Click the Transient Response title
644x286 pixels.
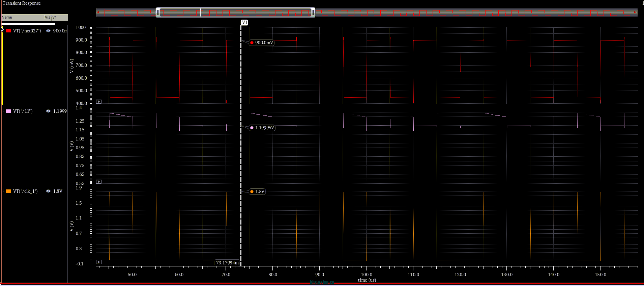click(x=22, y=3)
